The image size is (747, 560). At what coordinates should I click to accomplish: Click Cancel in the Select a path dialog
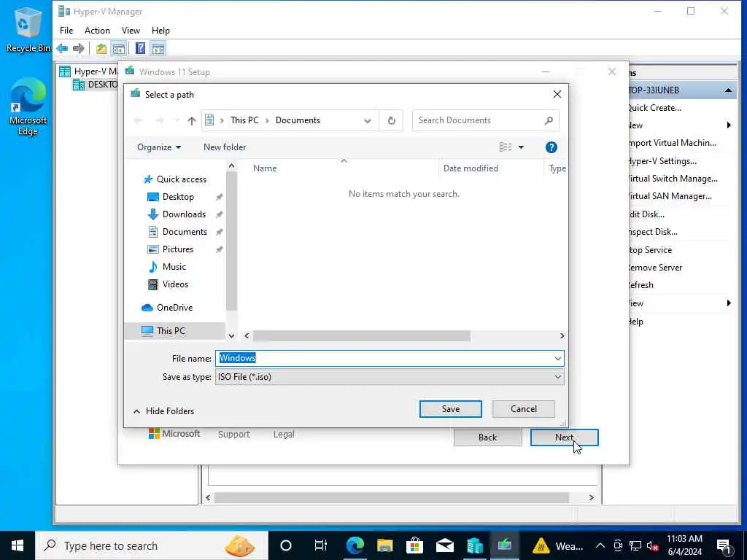click(523, 409)
